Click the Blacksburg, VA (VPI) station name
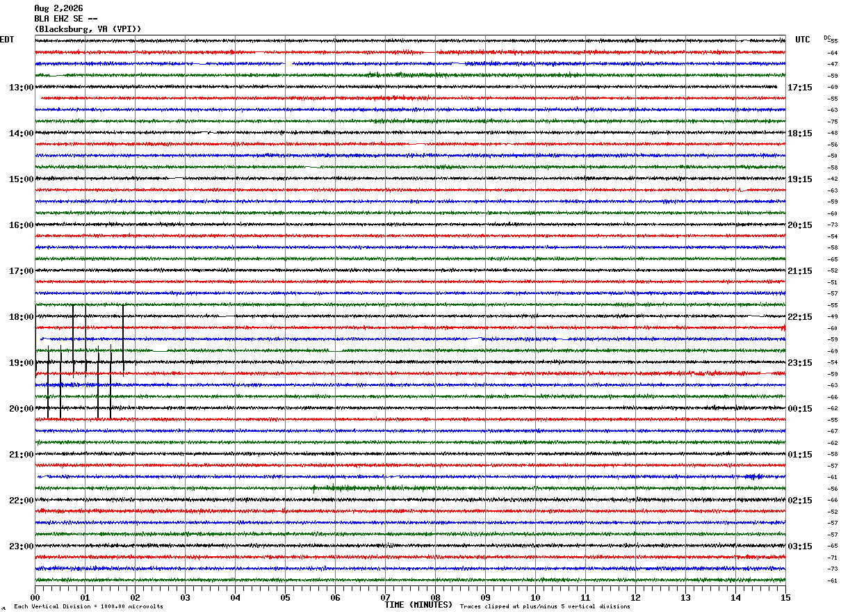Viewport: 841px width, 616px height. point(88,29)
